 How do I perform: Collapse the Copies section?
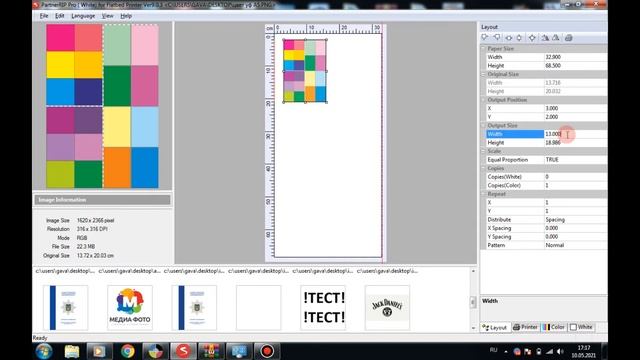pos(484,169)
